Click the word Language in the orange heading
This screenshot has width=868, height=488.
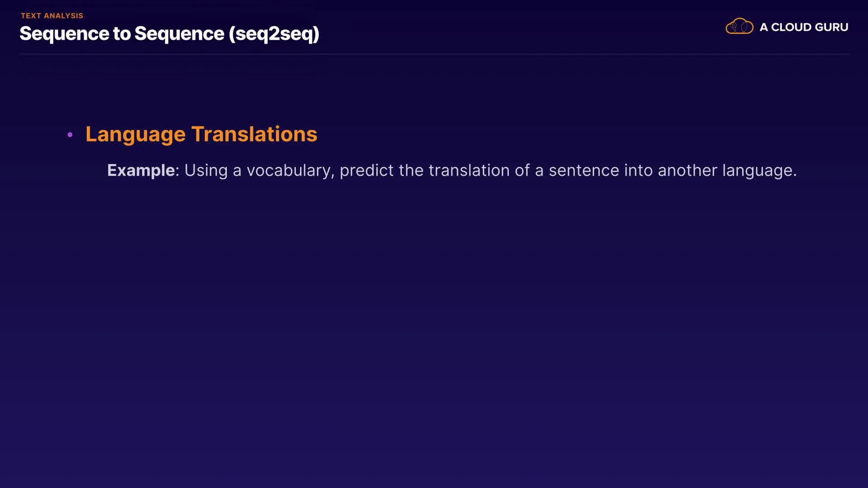point(135,135)
